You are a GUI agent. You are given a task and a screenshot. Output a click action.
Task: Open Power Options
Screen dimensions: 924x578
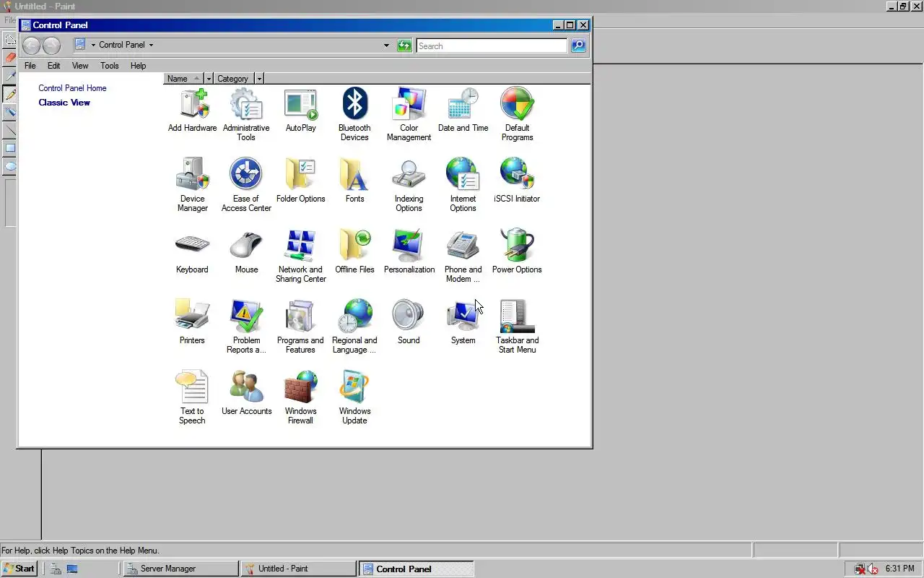(517, 252)
